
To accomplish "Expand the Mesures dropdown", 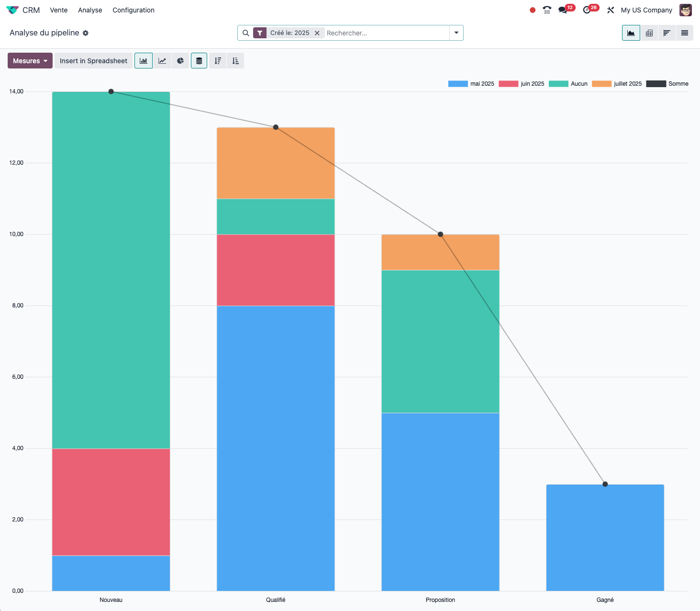I will tap(30, 61).
